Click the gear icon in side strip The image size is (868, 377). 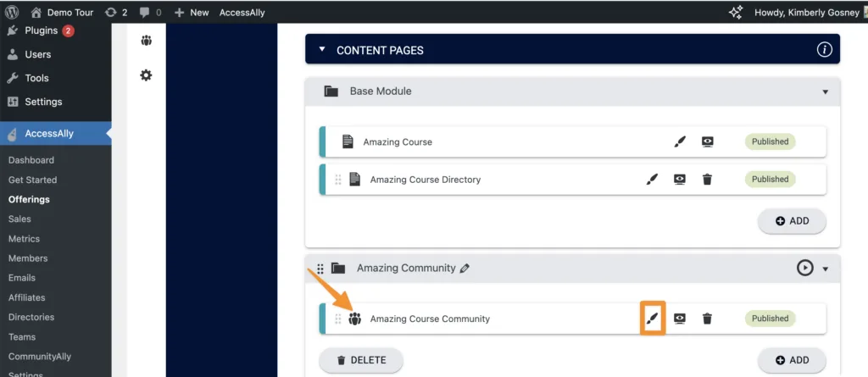click(x=146, y=75)
